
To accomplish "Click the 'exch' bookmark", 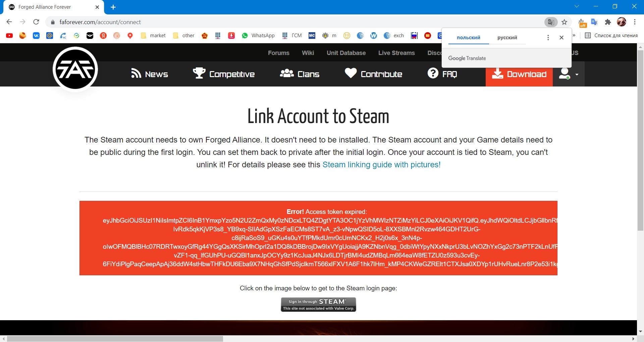I will coord(394,36).
